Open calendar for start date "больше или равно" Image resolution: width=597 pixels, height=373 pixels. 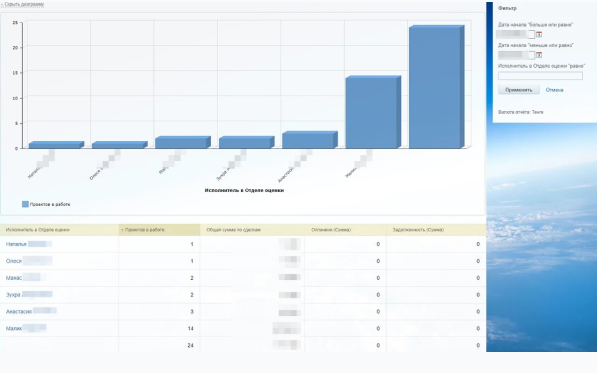tap(539, 34)
